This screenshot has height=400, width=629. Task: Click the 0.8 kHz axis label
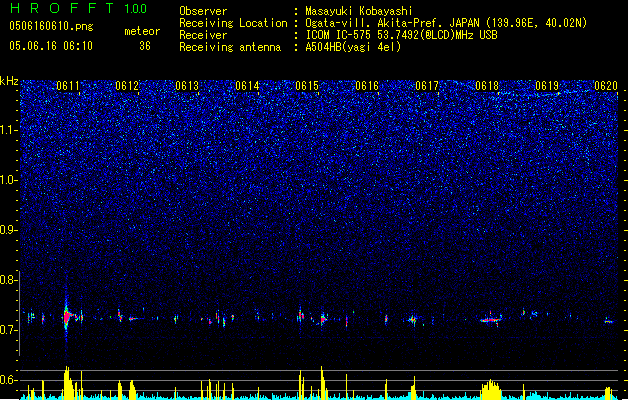pyautogui.click(x=9, y=280)
